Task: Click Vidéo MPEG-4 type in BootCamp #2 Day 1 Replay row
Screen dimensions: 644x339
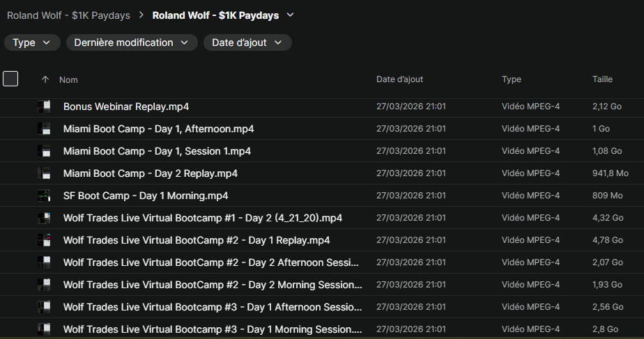Action: point(530,239)
